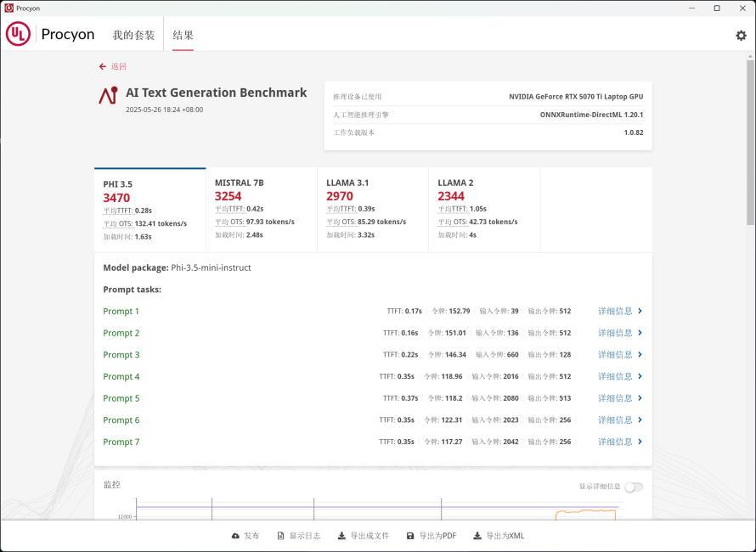Open Prompt 1 详细信息 link
Image resolution: width=756 pixels, height=552 pixels.
tap(615, 311)
